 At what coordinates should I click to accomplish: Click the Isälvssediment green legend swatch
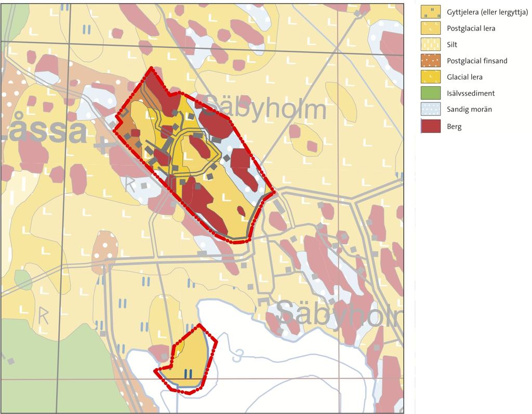coord(431,93)
